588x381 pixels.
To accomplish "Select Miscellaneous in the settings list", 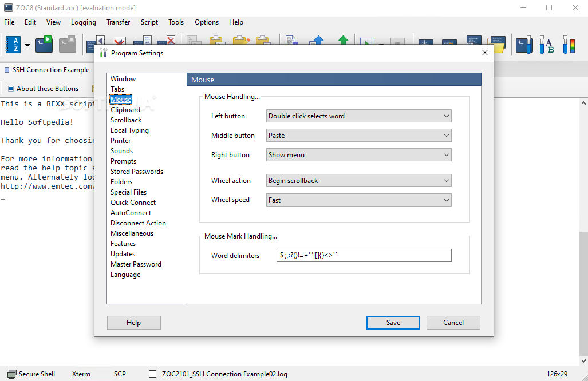I will [x=132, y=233].
